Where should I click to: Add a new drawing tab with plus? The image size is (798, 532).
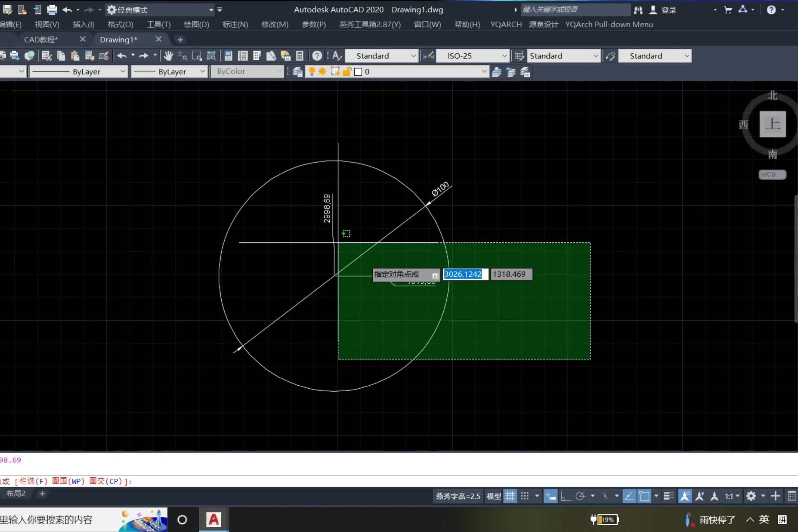coord(180,40)
